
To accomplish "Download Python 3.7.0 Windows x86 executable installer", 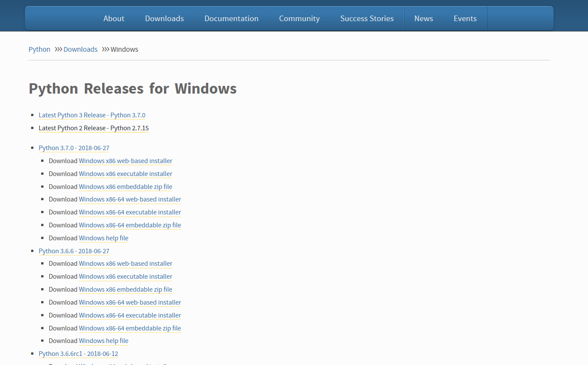I will [125, 174].
